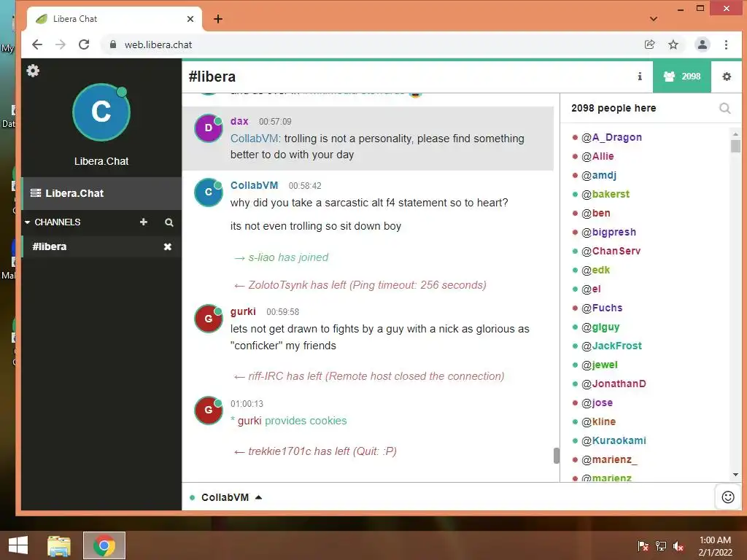Image resolution: width=747 pixels, height=560 pixels.
Task: Expand the CollabVM nick menu arrow
Action: [x=259, y=497]
